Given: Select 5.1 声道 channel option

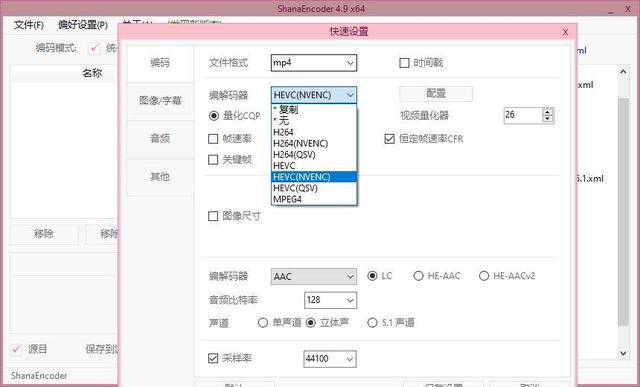Looking at the screenshot, I should (x=372, y=323).
